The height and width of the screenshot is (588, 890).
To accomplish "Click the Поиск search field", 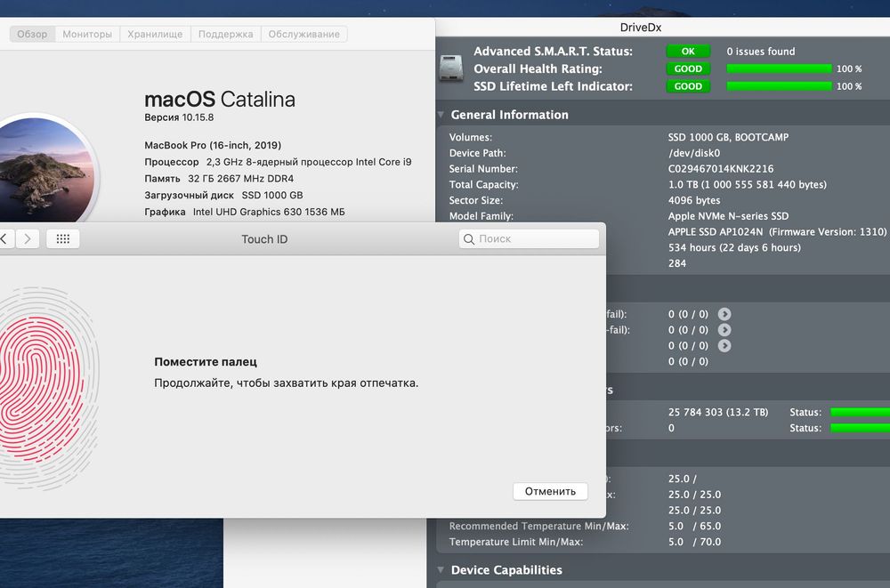I will tap(529, 239).
